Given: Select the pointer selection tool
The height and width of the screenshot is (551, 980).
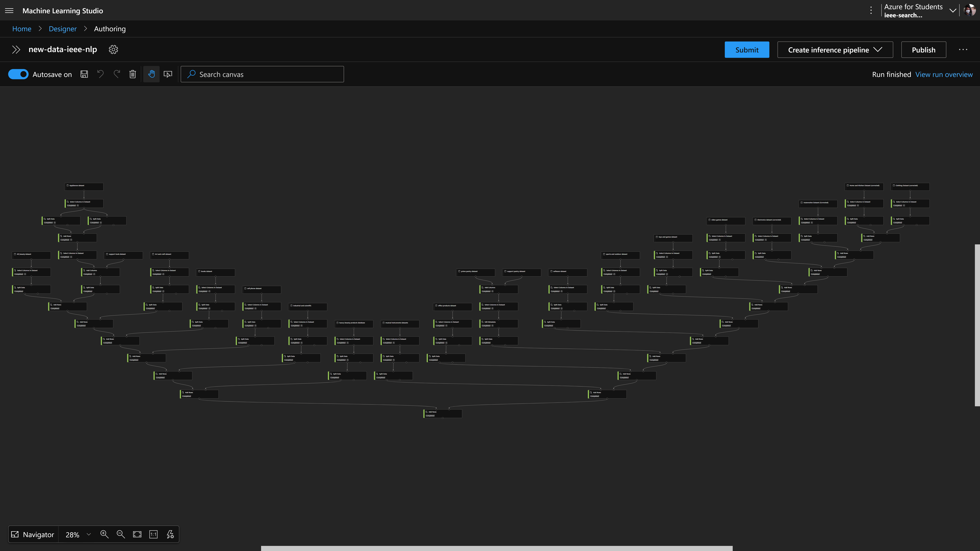Looking at the screenshot, I should (168, 74).
